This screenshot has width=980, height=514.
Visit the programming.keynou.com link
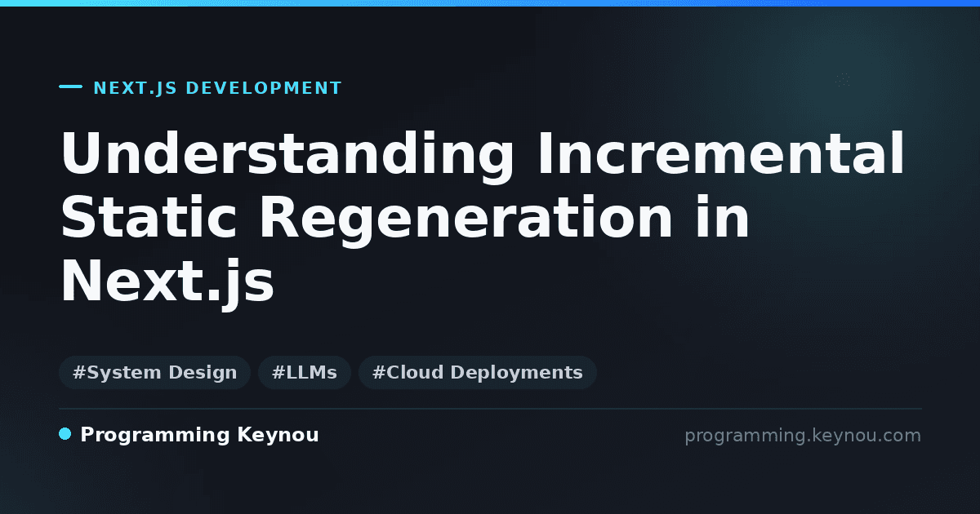point(803,436)
